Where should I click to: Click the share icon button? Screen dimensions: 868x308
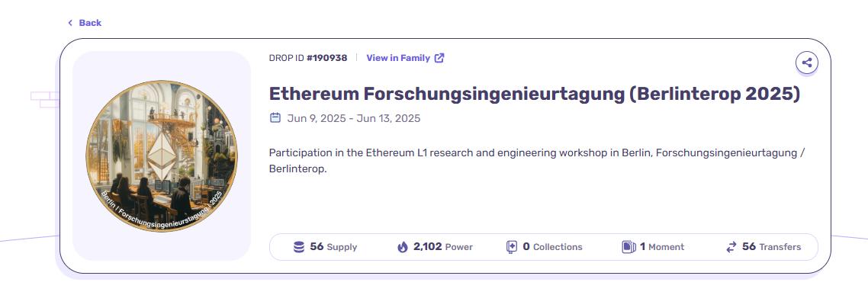[x=806, y=63]
